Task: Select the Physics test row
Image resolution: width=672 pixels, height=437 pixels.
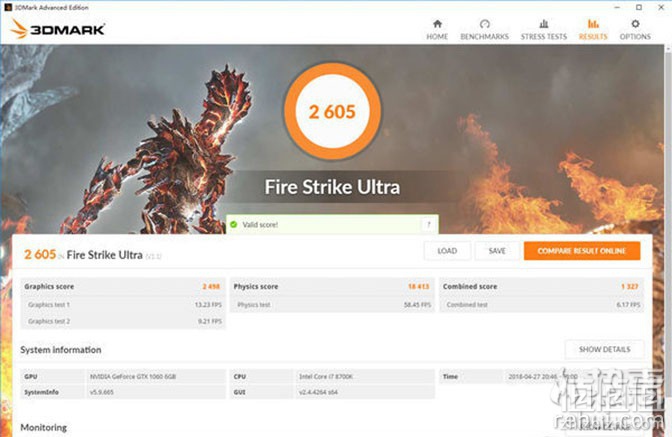Action: 333,305
